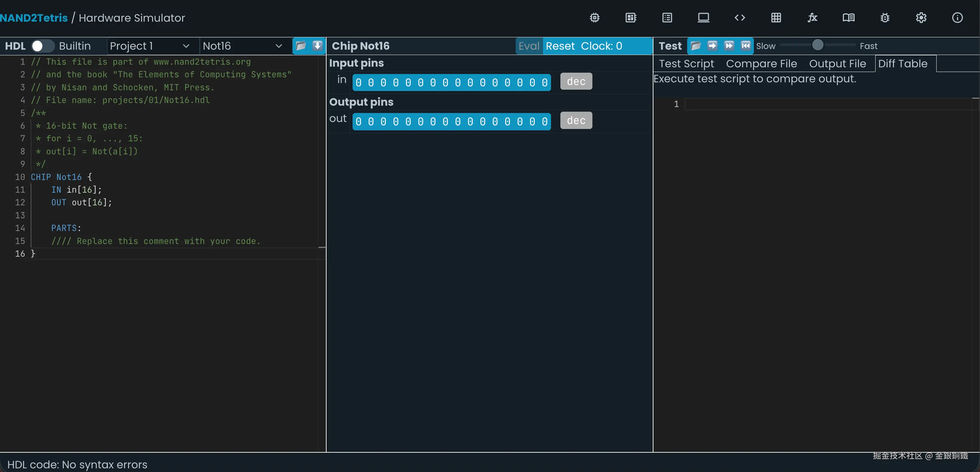Click the info about icon
This screenshot has height=472, width=980.
click(x=957, y=17)
